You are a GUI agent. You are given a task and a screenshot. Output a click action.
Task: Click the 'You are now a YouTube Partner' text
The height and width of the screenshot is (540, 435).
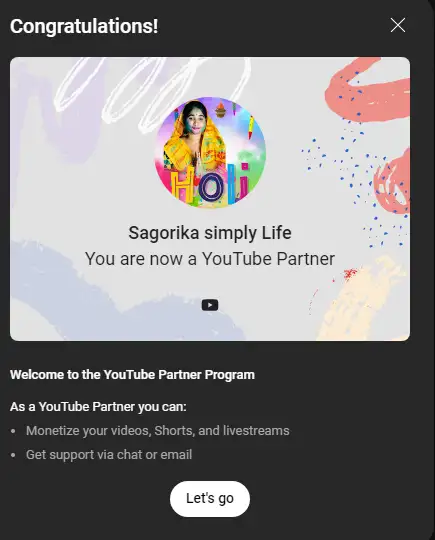[x=210, y=259]
